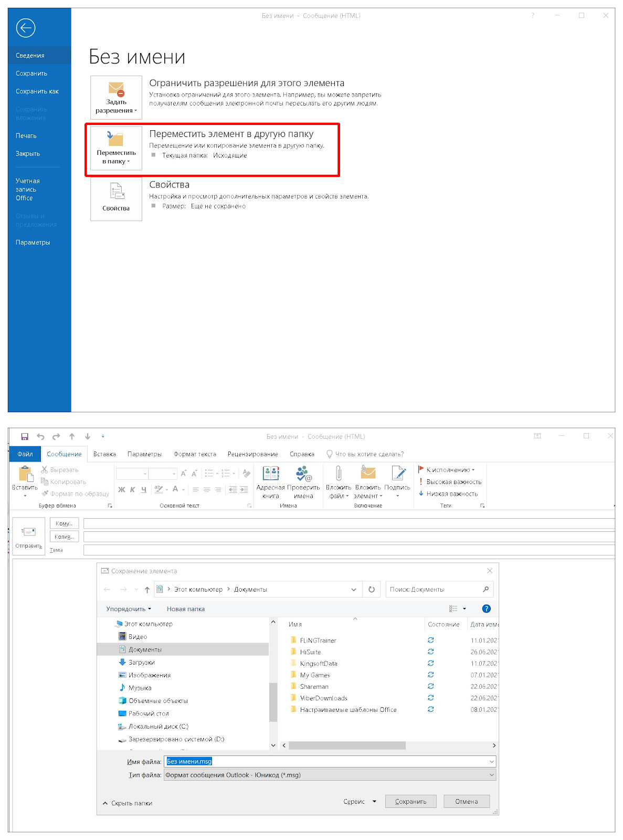
Task: Click the Move to Folder (Переместить в папку) button
Action: 116,148
